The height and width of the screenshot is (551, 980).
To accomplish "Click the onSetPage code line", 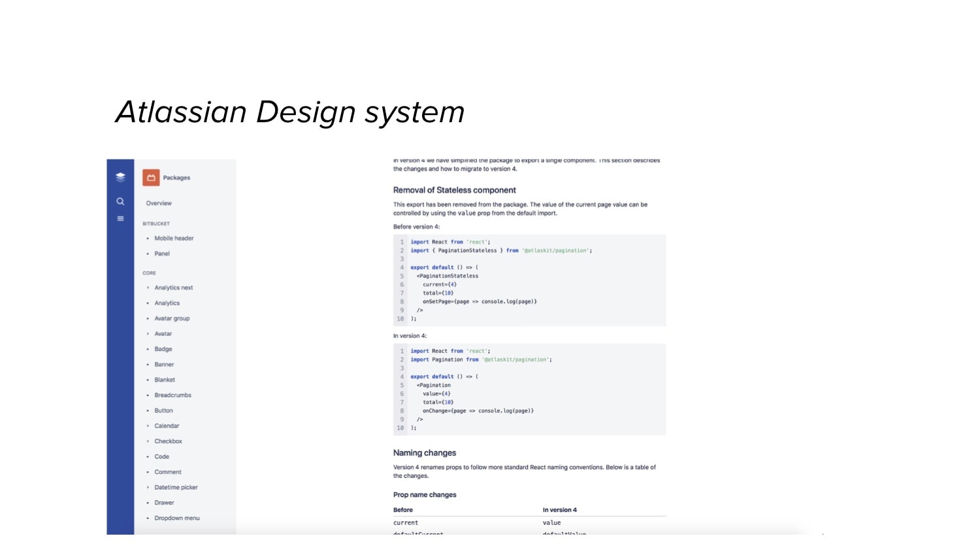I will [480, 301].
